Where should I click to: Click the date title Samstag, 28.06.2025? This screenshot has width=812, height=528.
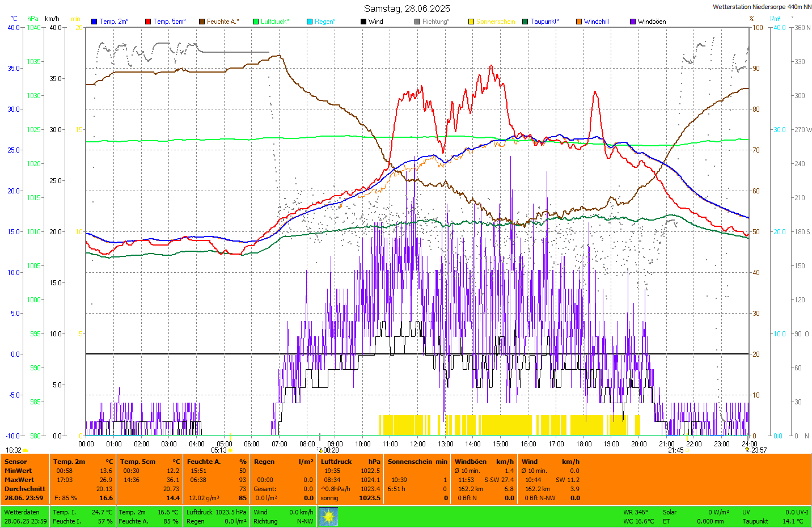[x=407, y=9]
